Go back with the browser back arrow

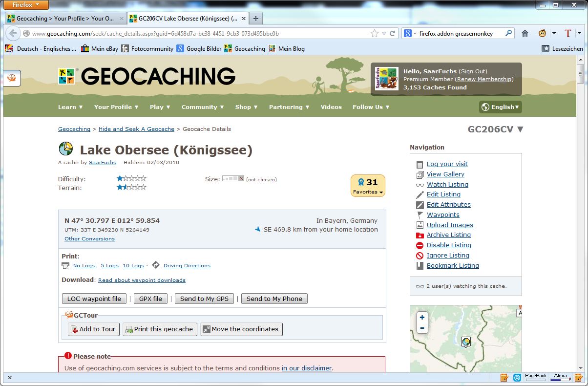[13, 34]
